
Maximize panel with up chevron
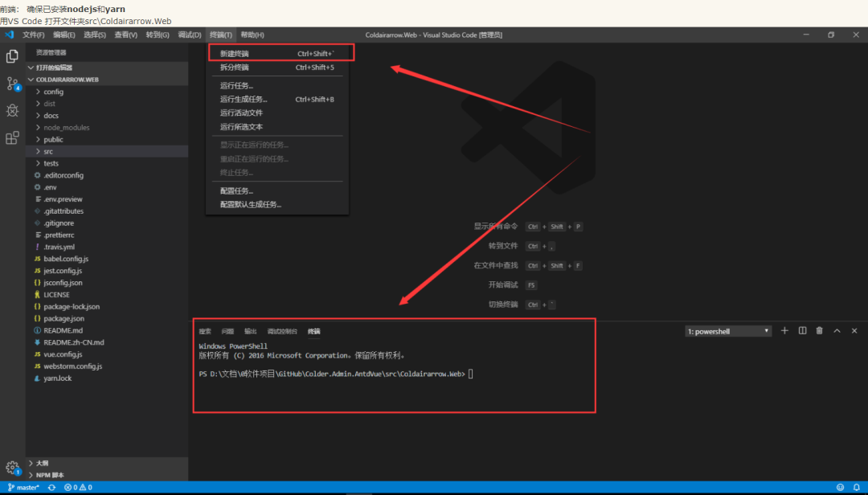[x=837, y=330]
